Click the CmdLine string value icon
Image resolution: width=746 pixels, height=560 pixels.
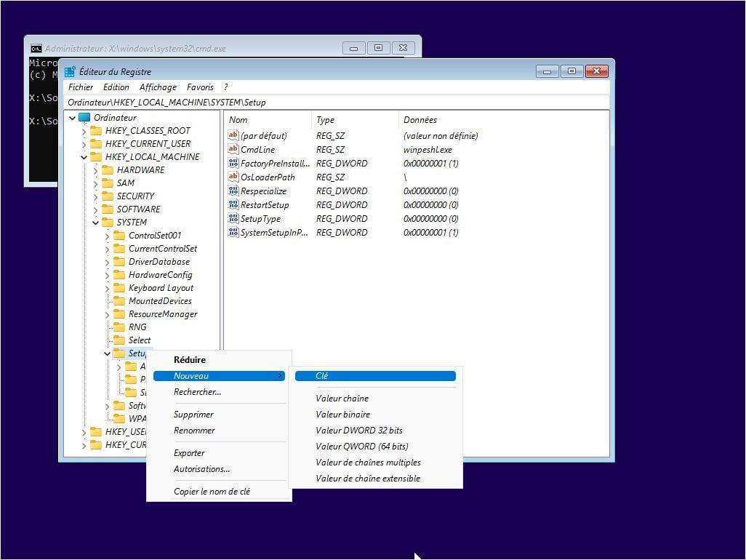coord(233,149)
